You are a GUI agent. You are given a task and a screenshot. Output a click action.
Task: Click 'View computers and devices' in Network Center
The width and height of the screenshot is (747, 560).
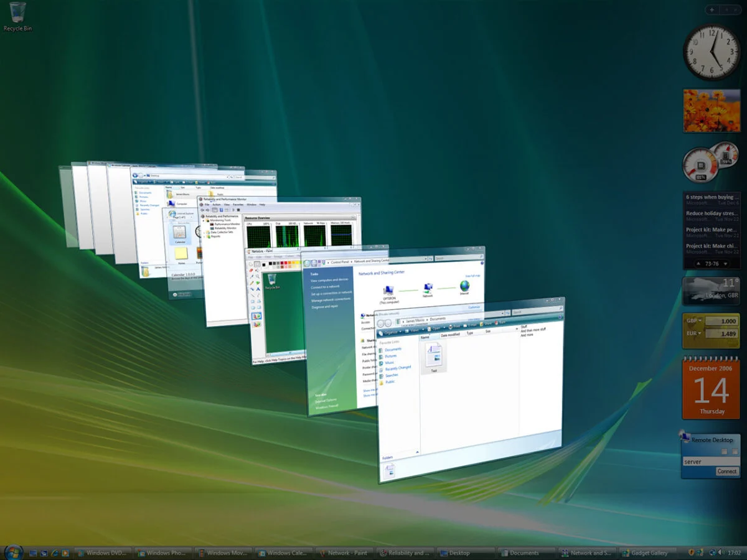[x=329, y=281]
